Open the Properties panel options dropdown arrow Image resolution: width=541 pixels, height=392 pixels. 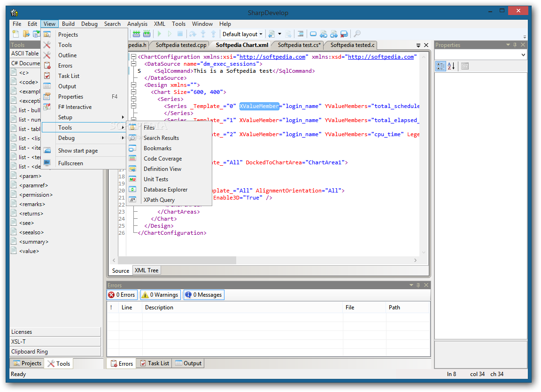pos(508,45)
